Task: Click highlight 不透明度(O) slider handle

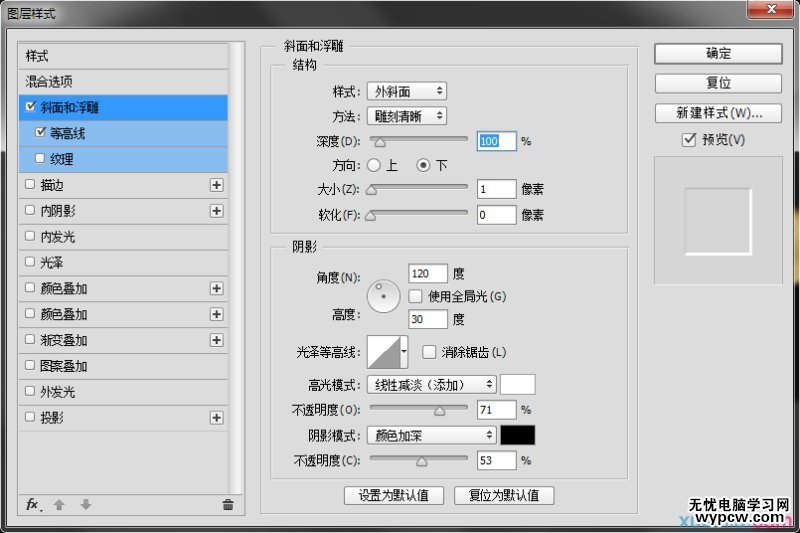Action: coord(439,411)
